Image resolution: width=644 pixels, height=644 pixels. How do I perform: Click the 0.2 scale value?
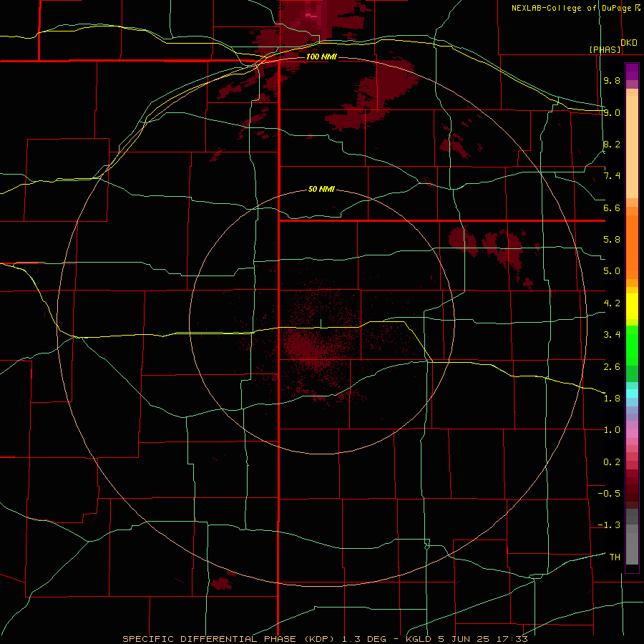612,462
